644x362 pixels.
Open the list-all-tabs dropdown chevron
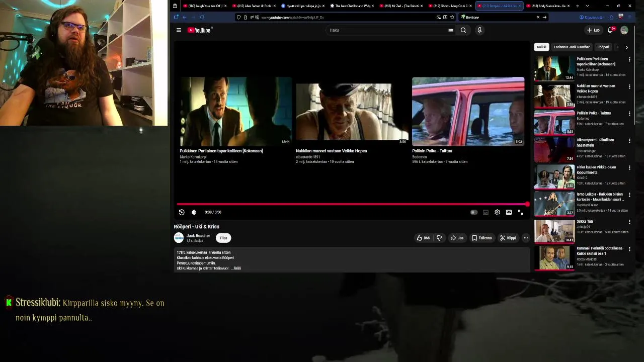[587, 6]
